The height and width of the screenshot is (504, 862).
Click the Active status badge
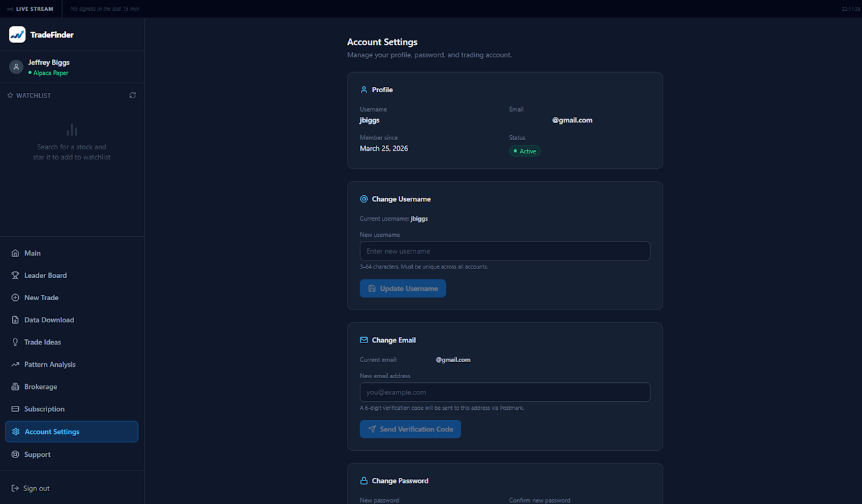point(525,151)
